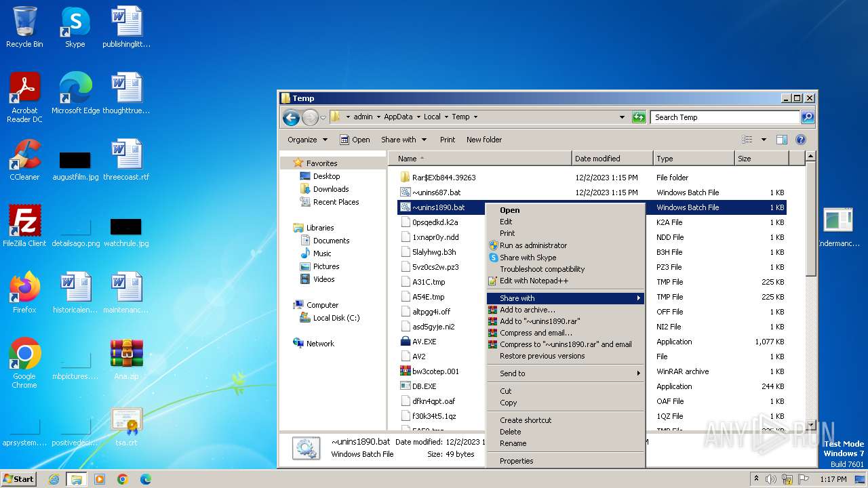The image size is (868, 488).
Task: Select augustfilm.jpg on the desktop
Action: coord(75,165)
